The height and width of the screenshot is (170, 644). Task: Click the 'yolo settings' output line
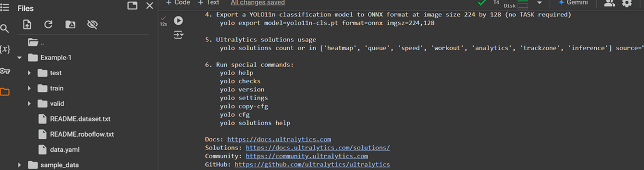(244, 98)
